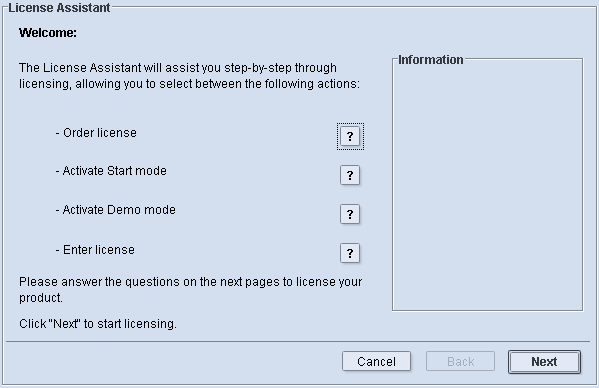This screenshot has height=388, width=599.
Task: Click the question mark beside Activate Demo mode
Action: (x=350, y=214)
